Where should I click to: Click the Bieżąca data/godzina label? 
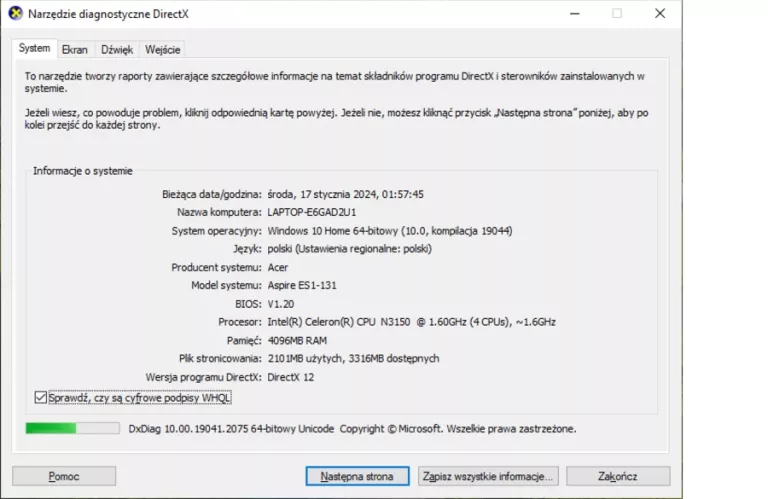tap(212, 194)
